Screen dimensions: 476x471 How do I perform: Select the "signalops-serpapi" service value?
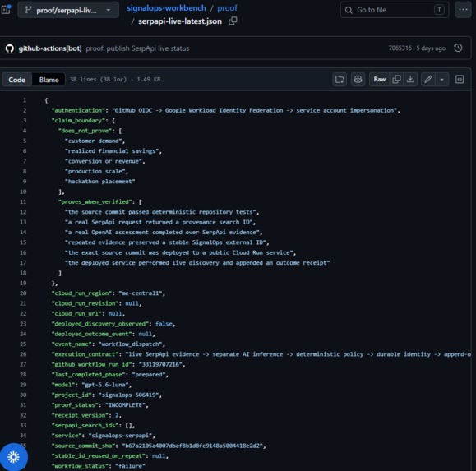(120, 436)
